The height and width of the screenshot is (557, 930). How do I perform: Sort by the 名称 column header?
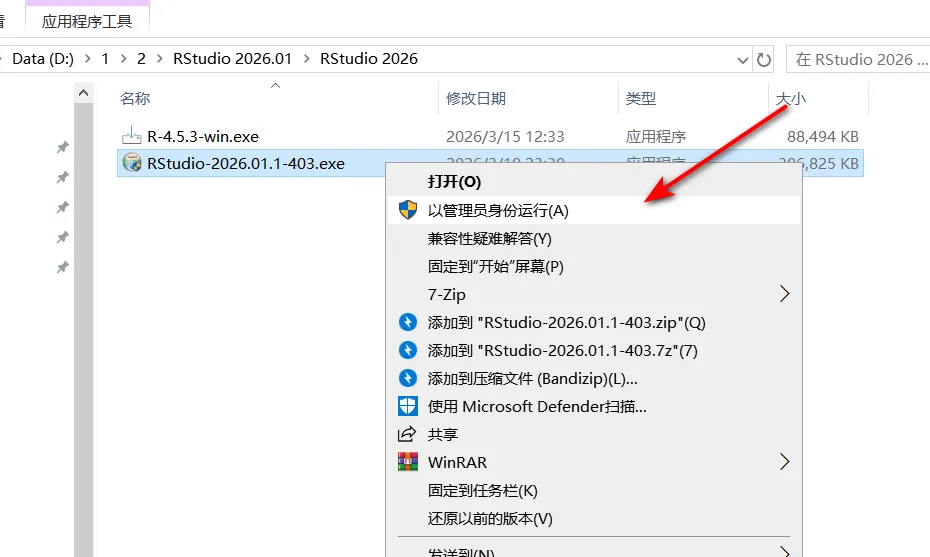(135, 98)
